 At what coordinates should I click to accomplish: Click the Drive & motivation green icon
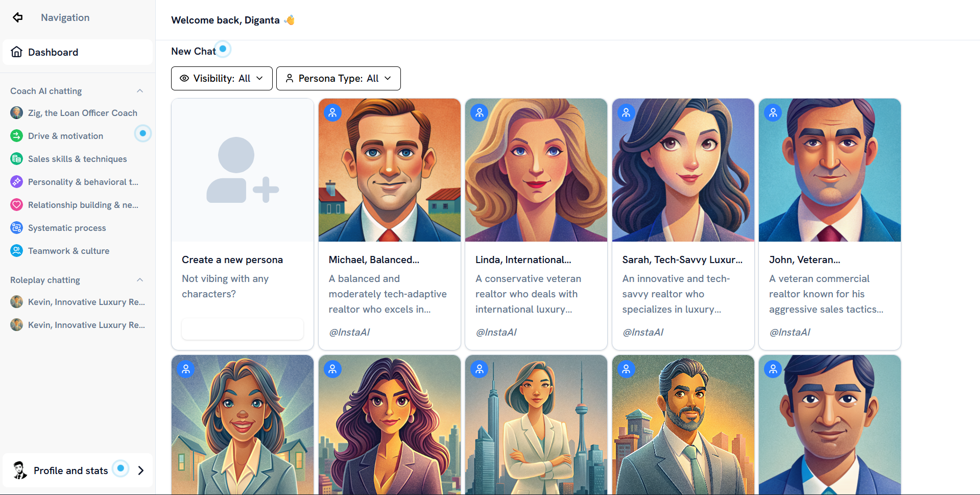click(x=17, y=136)
